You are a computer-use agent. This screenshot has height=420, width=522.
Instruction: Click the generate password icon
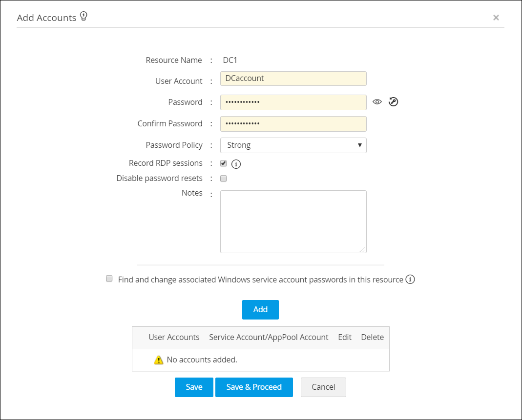(x=394, y=102)
